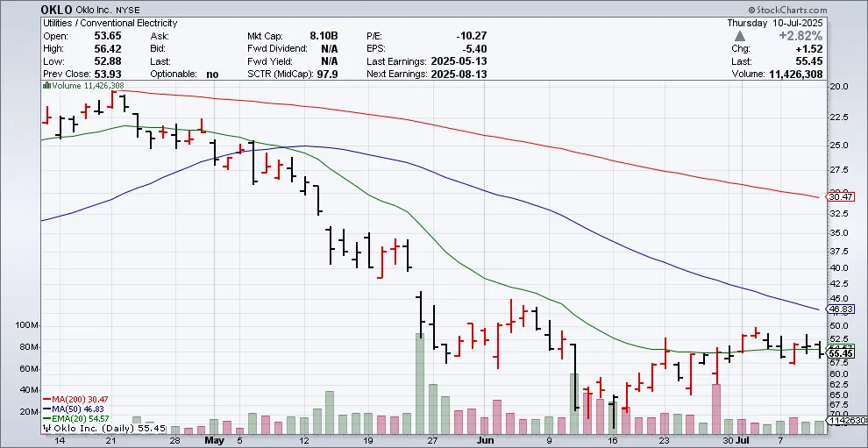Click the SCTR (MidCap) value 97.9
This screenshot has width=868, height=448.
click(329, 75)
